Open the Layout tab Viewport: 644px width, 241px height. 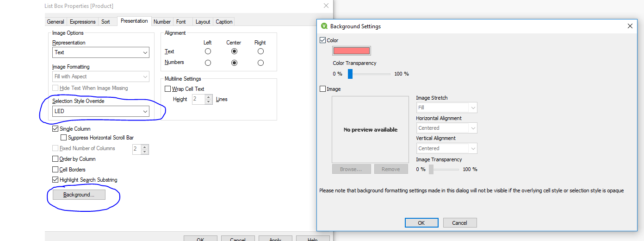203,22
